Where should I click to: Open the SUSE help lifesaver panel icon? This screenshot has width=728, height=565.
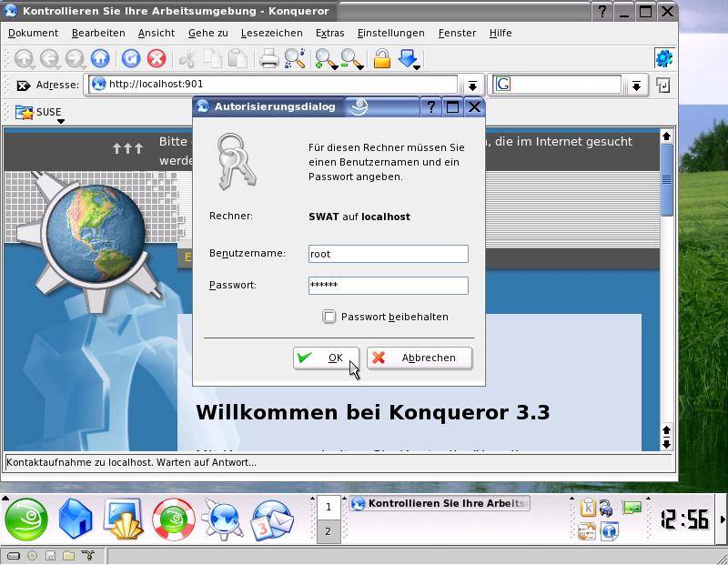(174, 520)
